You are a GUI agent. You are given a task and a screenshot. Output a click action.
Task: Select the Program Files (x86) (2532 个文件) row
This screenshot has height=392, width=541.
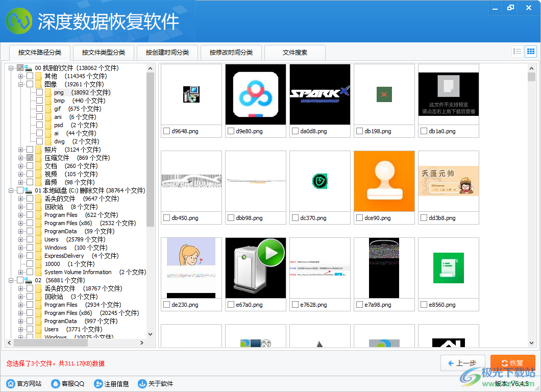coord(90,223)
